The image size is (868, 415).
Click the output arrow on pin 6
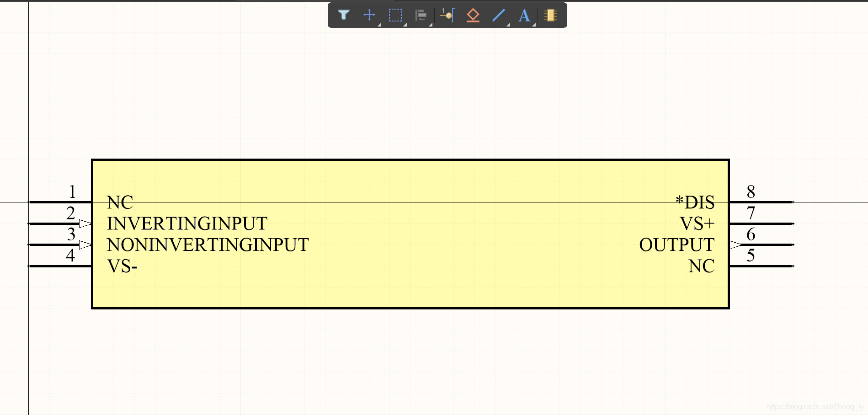(x=736, y=245)
